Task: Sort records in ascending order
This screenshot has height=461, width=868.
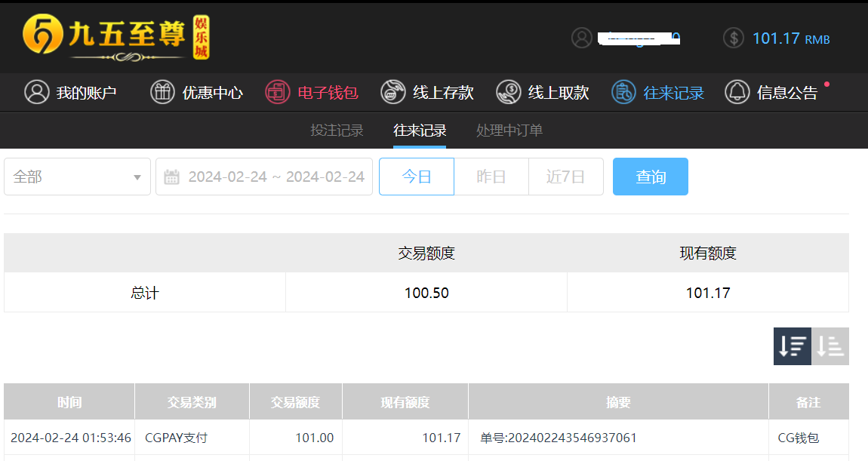Action: point(830,346)
